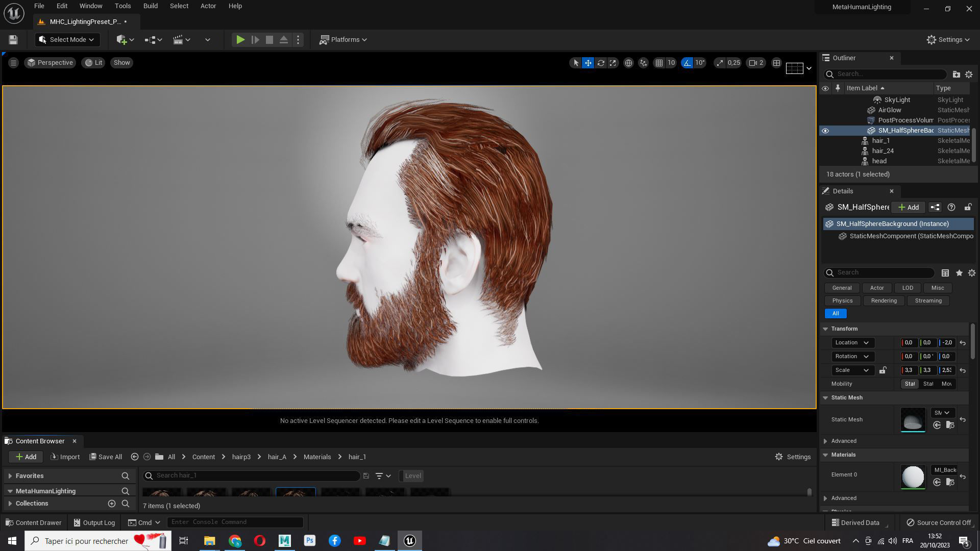Toggle scale snapping icon

pyautogui.click(x=720, y=63)
